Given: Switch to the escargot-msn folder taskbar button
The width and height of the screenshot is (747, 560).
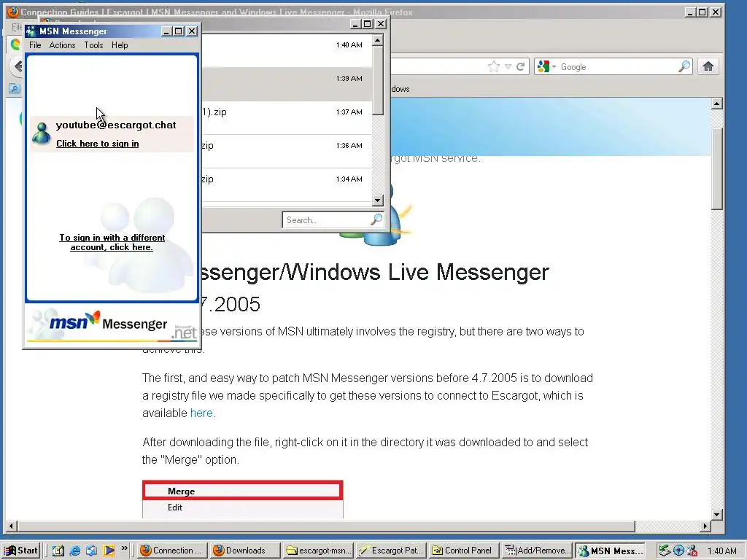Looking at the screenshot, I should tap(319, 551).
